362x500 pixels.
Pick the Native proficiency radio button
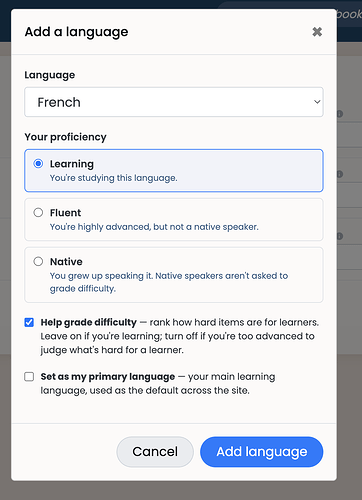tap(38, 261)
